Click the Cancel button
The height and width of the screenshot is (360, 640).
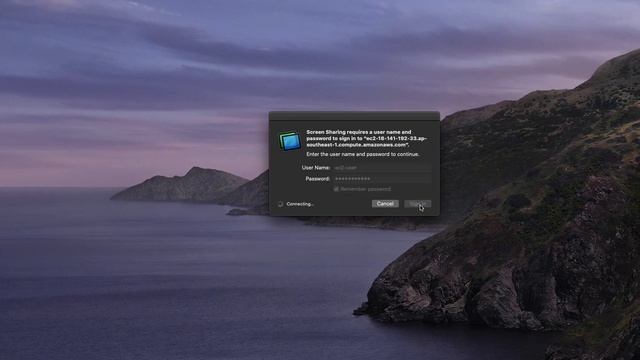coord(385,203)
